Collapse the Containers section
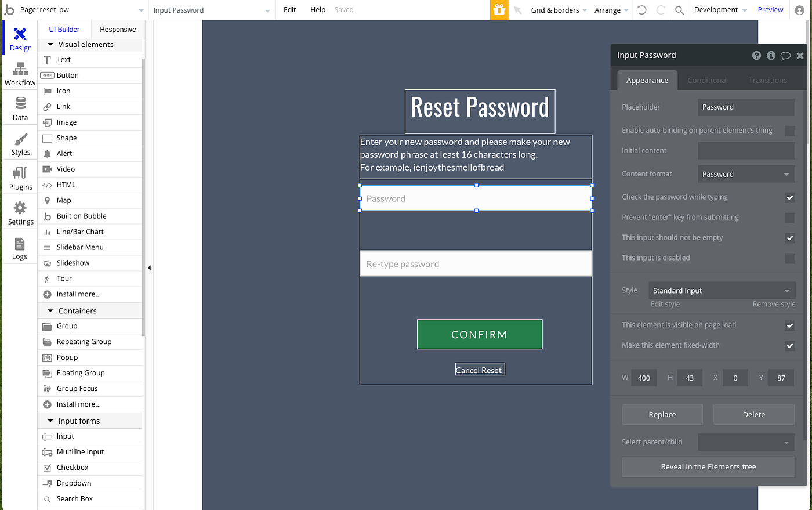 point(90,311)
